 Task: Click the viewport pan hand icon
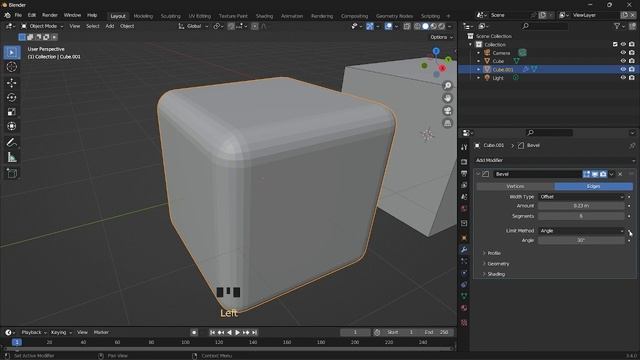point(448,98)
